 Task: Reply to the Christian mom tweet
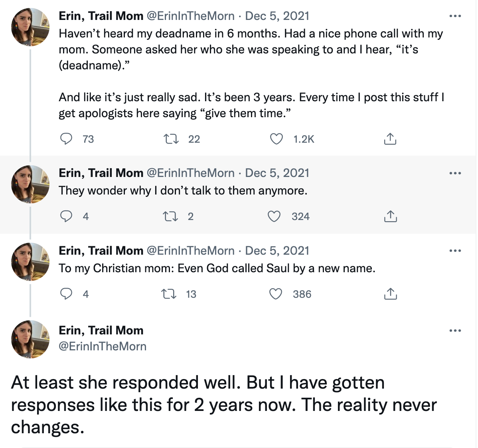pyautogui.click(x=66, y=294)
